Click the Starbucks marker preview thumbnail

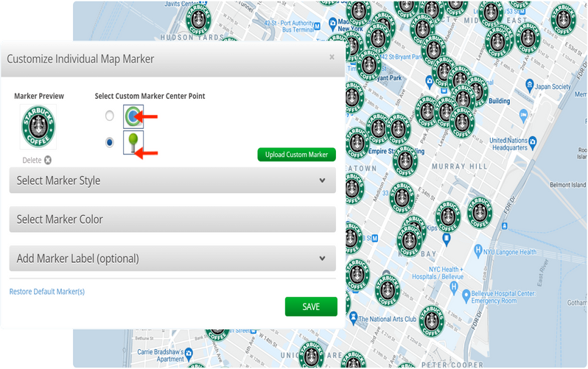click(x=38, y=127)
